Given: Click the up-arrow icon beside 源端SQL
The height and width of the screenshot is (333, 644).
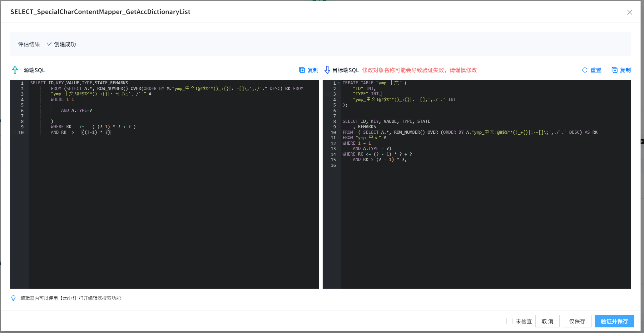Looking at the screenshot, I should tap(15, 70).
